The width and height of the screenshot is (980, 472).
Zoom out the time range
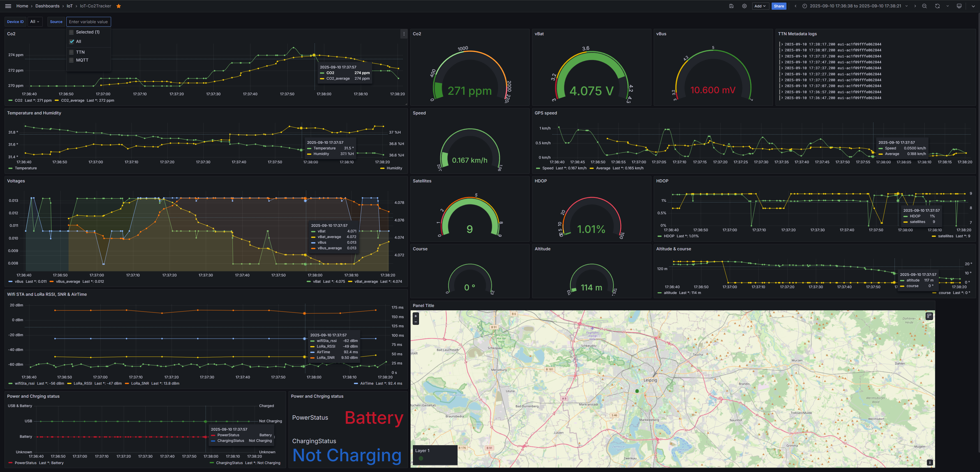[x=924, y=6]
